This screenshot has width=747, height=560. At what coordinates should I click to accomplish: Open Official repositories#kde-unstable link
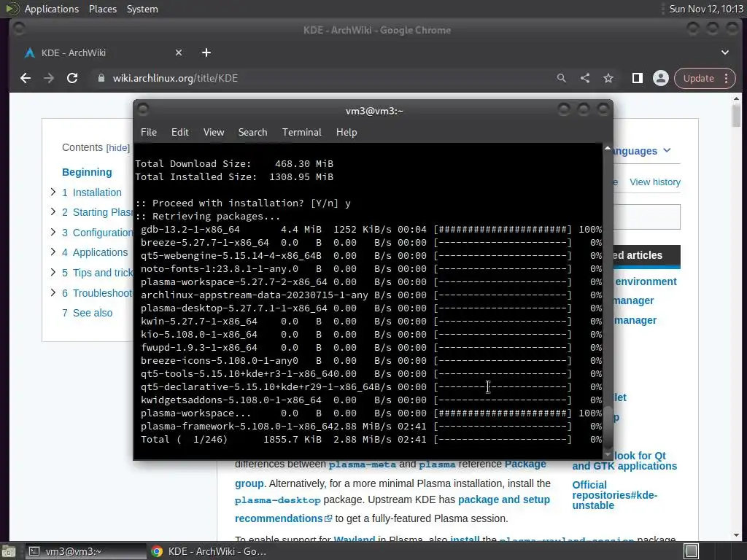click(x=614, y=495)
